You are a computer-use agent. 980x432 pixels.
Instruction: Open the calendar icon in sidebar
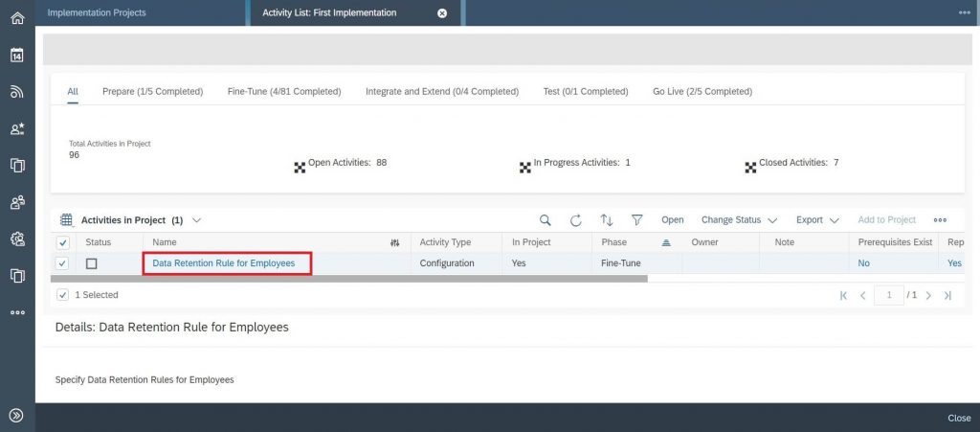(17, 55)
